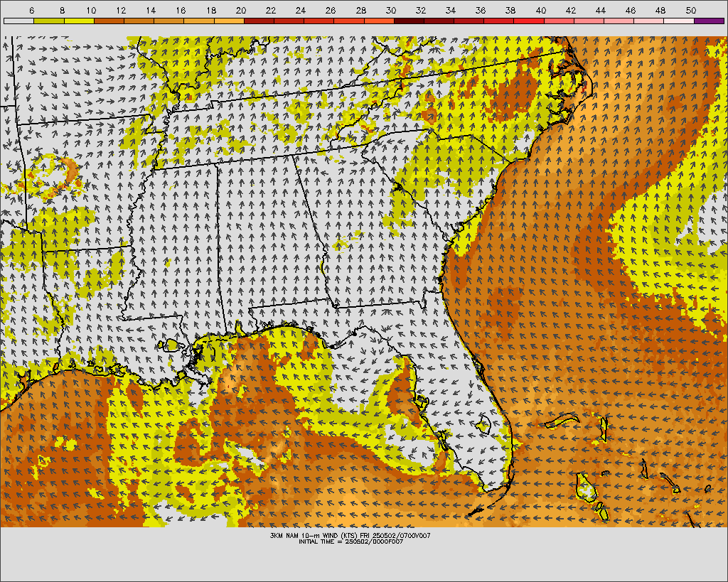Click the legend swatch between 42 and 44
Image resolution: width=728 pixels, height=582 pixels.
point(589,21)
